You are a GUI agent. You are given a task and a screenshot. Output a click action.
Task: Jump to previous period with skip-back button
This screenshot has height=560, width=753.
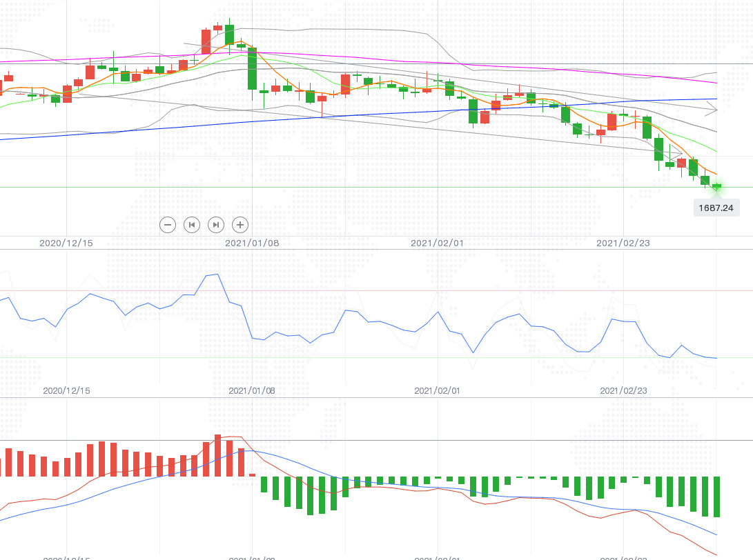coord(192,225)
